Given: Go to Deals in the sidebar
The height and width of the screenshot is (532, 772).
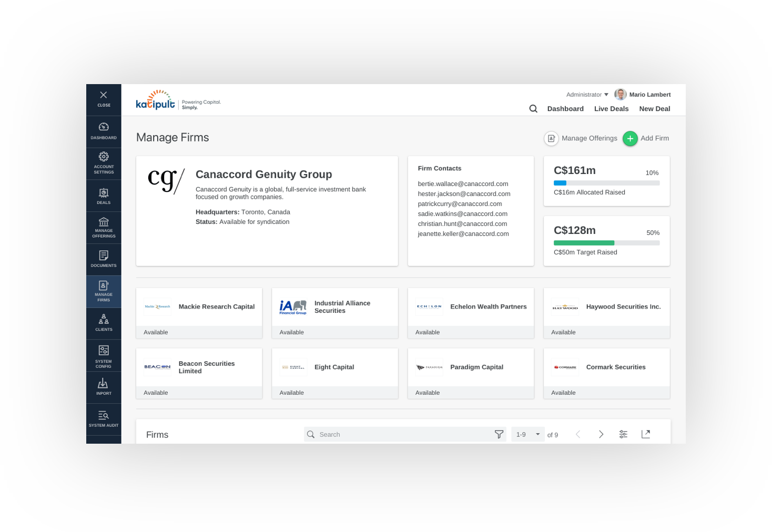Looking at the screenshot, I should pyautogui.click(x=104, y=196).
